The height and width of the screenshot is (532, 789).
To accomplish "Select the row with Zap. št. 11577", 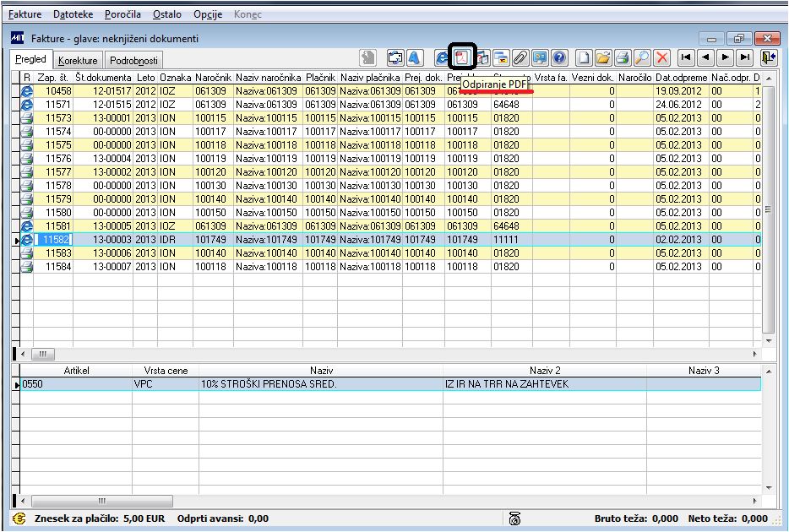I will point(388,172).
